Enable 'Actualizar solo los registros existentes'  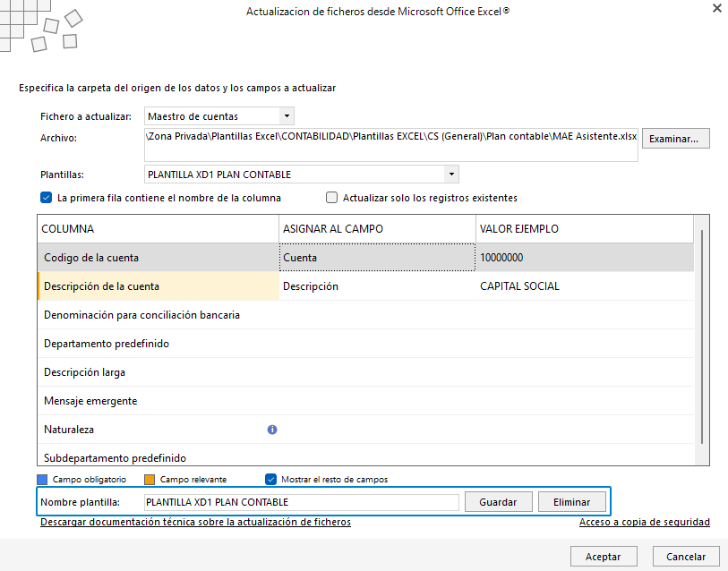(331, 198)
